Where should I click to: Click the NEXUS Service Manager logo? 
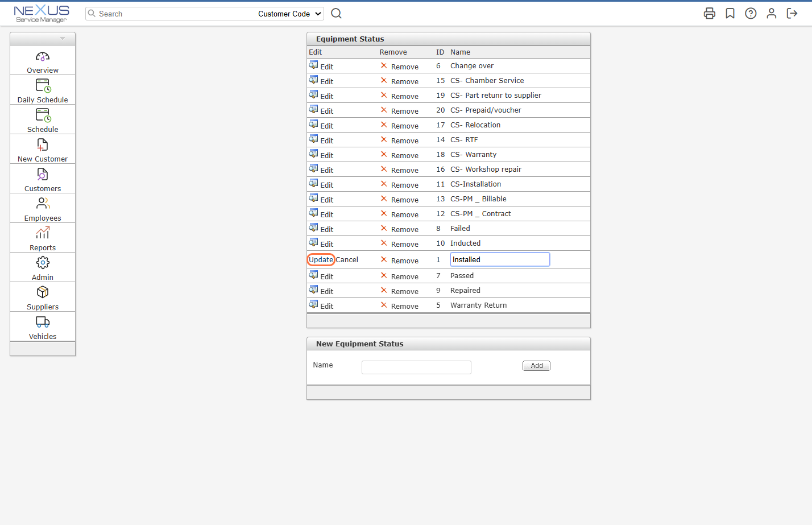click(x=42, y=14)
